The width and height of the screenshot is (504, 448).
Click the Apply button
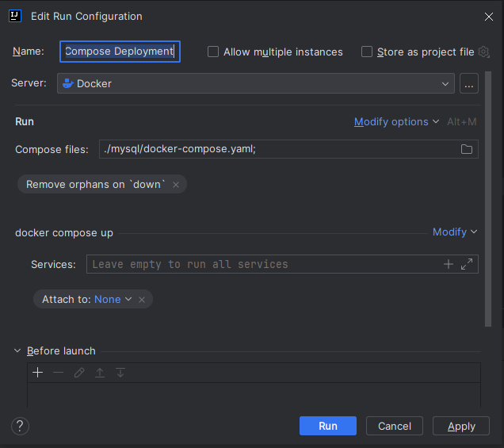point(461,426)
